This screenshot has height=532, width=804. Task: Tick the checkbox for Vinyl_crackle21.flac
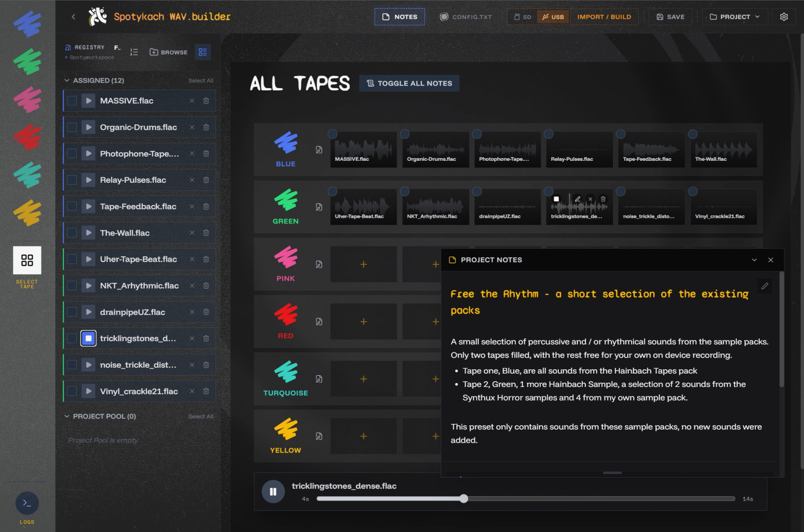pos(72,391)
